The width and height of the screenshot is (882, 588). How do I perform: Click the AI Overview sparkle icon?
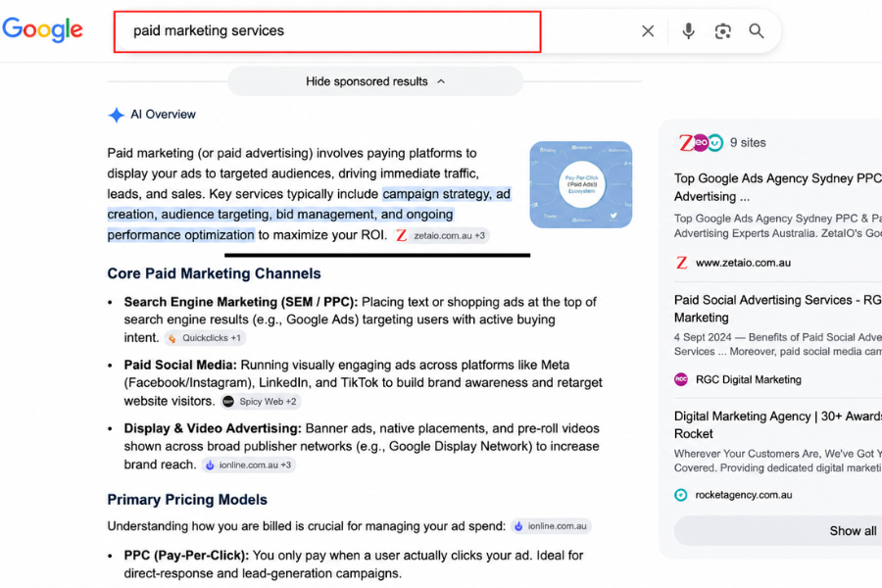tap(116, 115)
